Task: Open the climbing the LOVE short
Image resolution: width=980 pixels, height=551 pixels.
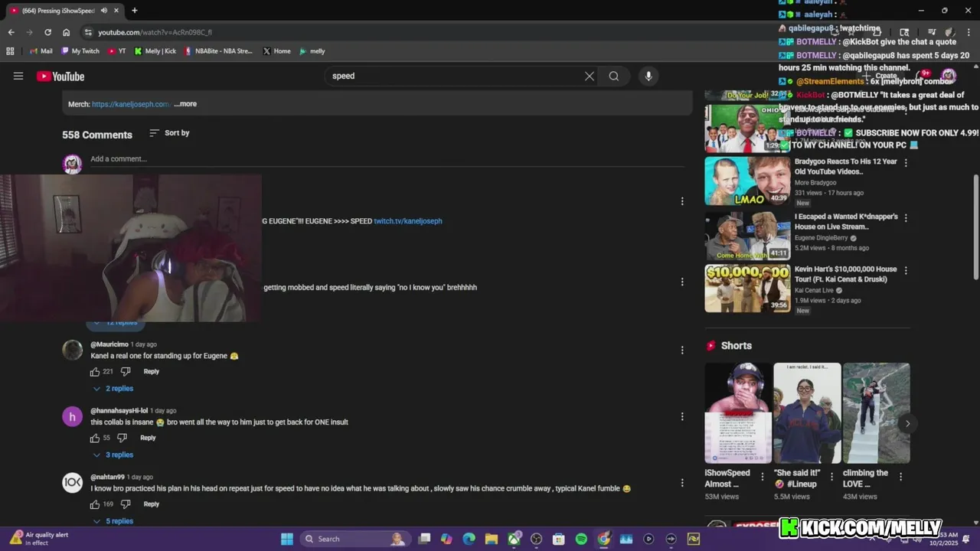Action: [x=876, y=413]
